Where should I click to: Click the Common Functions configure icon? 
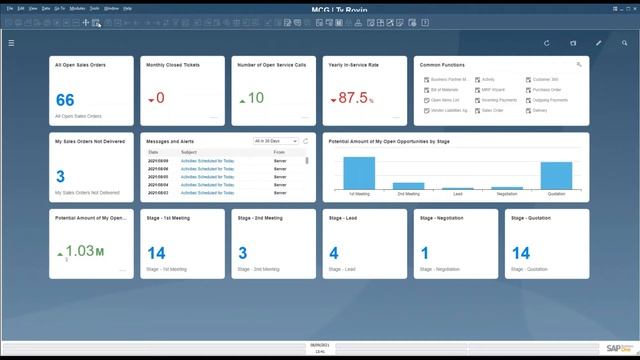coord(579,64)
